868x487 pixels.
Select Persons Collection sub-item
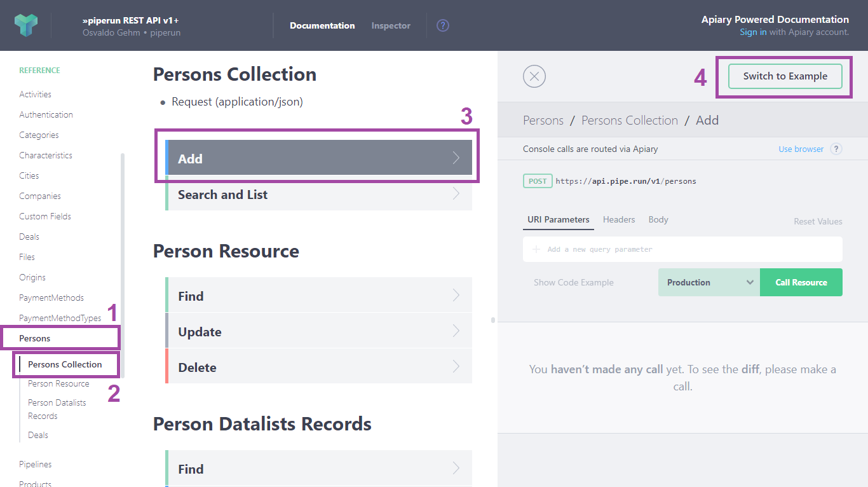pyautogui.click(x=65, y=364)
